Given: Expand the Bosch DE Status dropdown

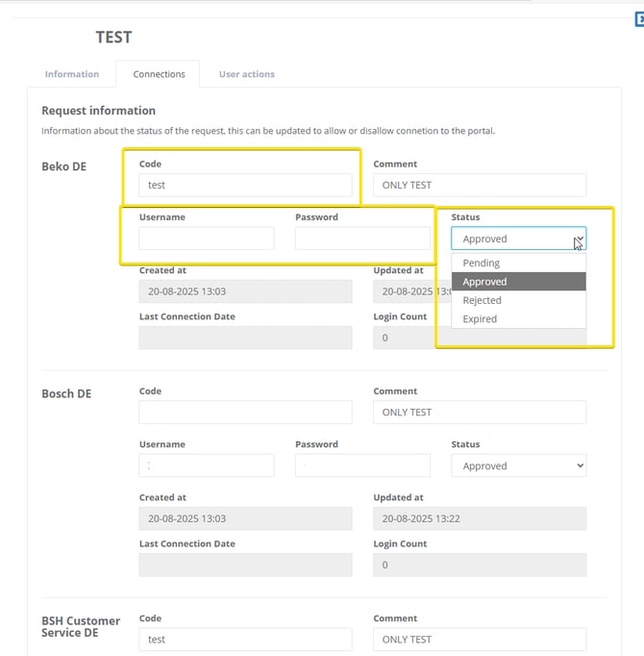Looking at the screenshot, I should point(518,466).
